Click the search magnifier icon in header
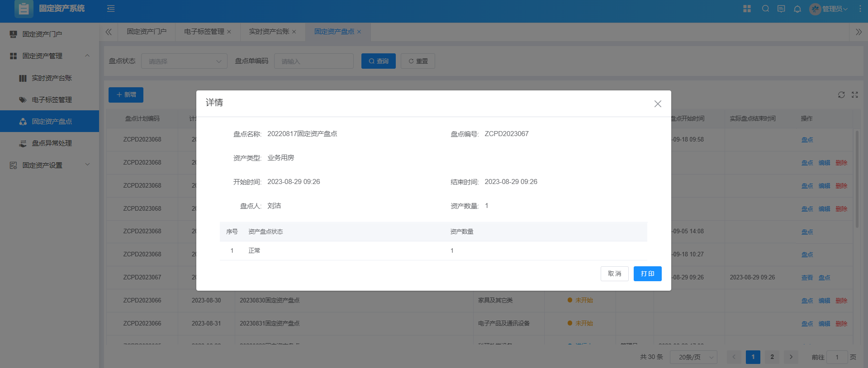 765,9
